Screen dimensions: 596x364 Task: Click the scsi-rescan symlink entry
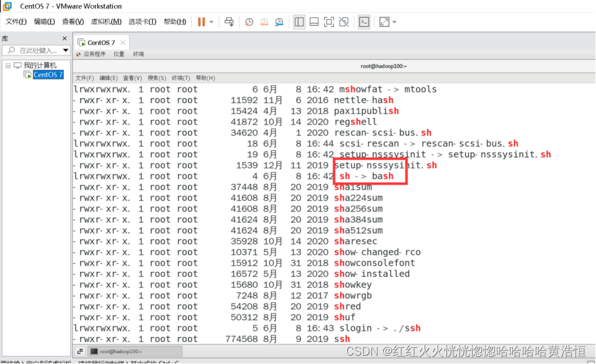[429, 144]
